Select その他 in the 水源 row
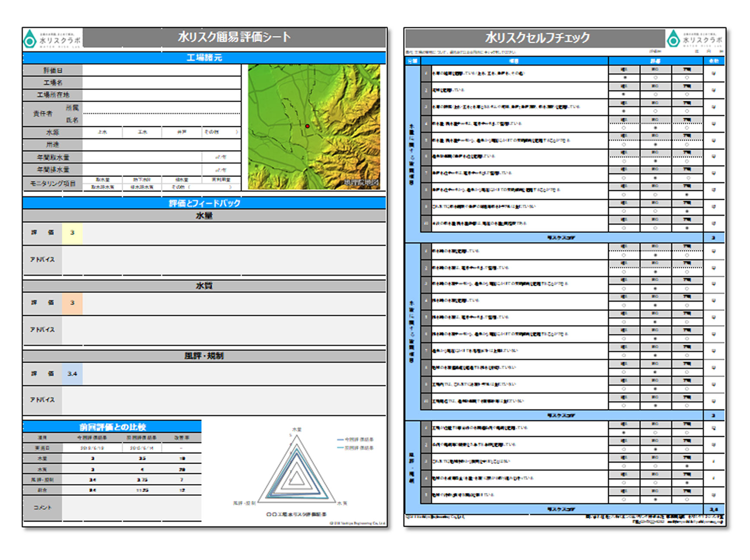Image resolution: width=750 pixels, height=560 pixels. coord(221,132)
